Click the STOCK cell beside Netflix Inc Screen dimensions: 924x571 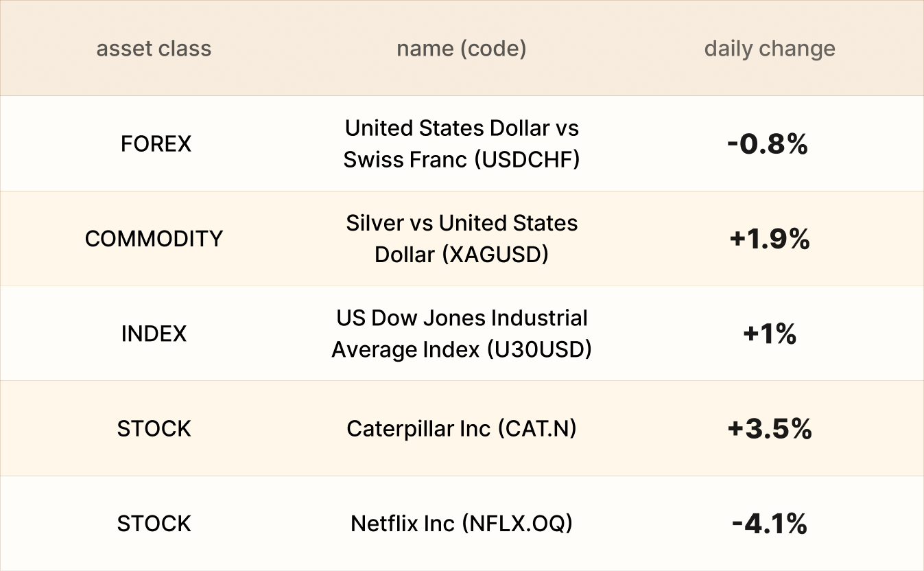(154, 524)
